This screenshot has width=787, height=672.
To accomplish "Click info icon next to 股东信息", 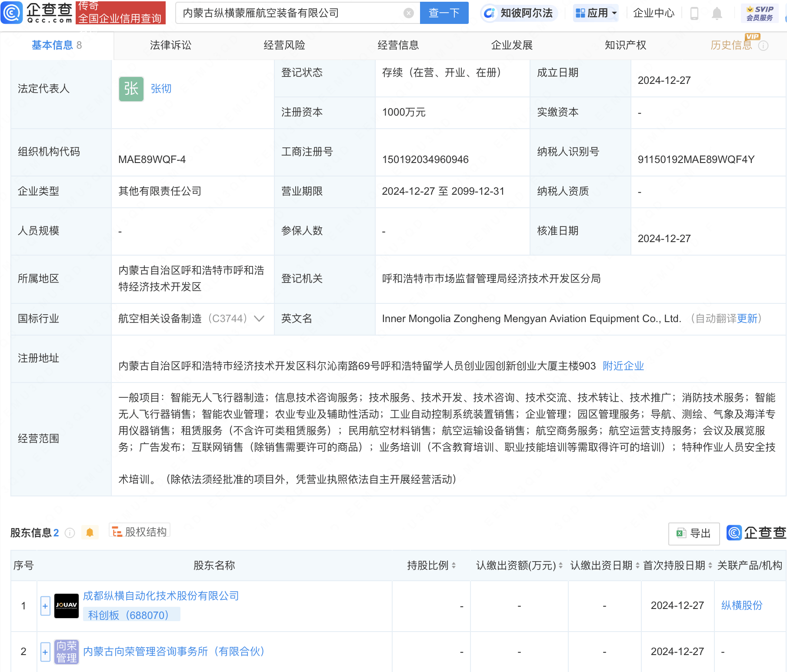I will [x=70, y=533].
